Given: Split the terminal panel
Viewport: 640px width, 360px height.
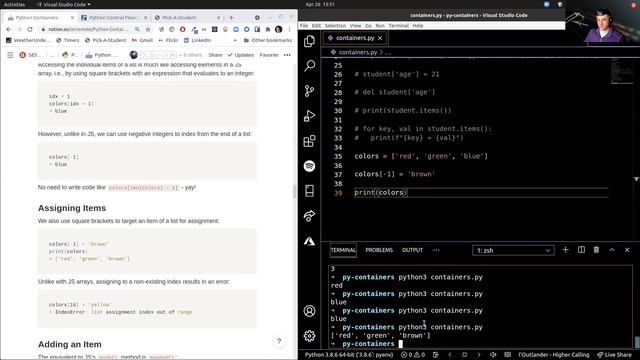Looking at the screenshot, I should [x=581, y=250].
